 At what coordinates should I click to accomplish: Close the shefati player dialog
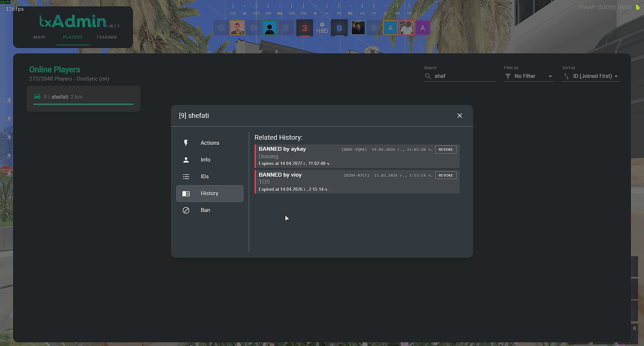pos(460,116)
